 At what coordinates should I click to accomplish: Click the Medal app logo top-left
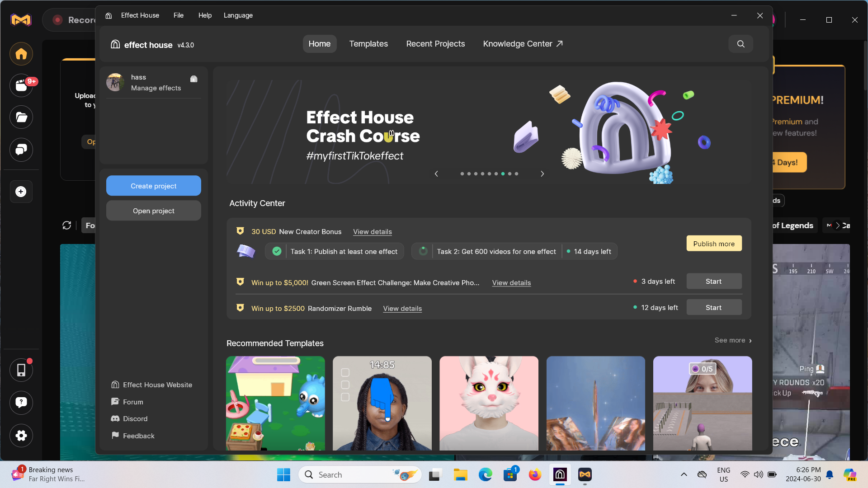[x=21, y=20]
